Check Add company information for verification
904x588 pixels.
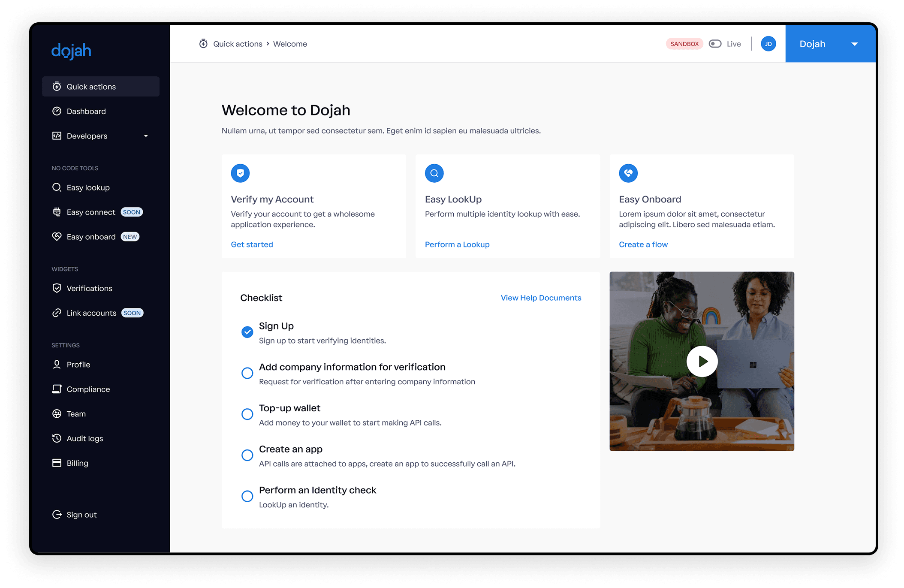[247, 373]
